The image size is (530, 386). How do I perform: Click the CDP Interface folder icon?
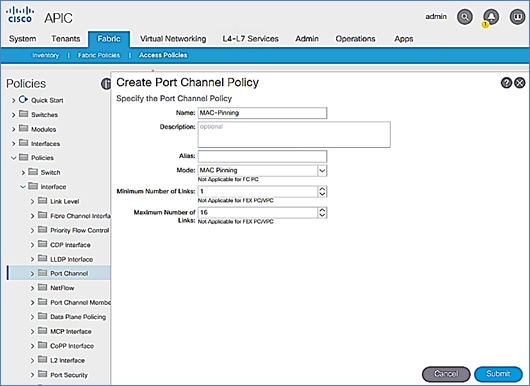tap(42, 244)
